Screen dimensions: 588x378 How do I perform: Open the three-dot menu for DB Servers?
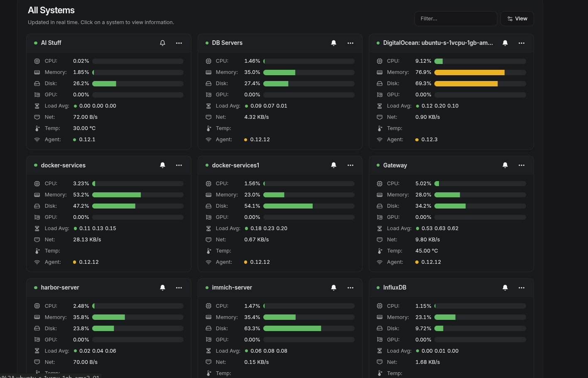click(350, 43)
